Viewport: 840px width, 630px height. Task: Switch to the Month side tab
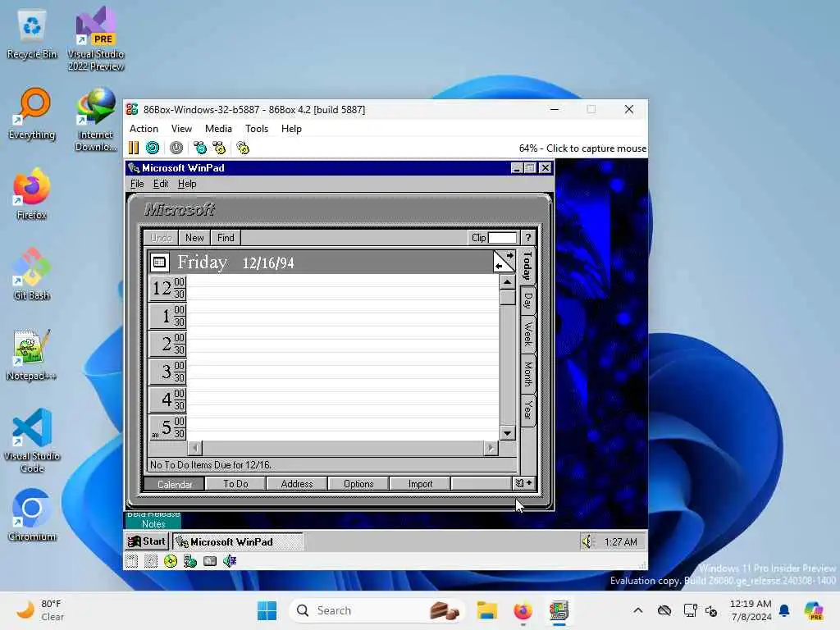527,374
